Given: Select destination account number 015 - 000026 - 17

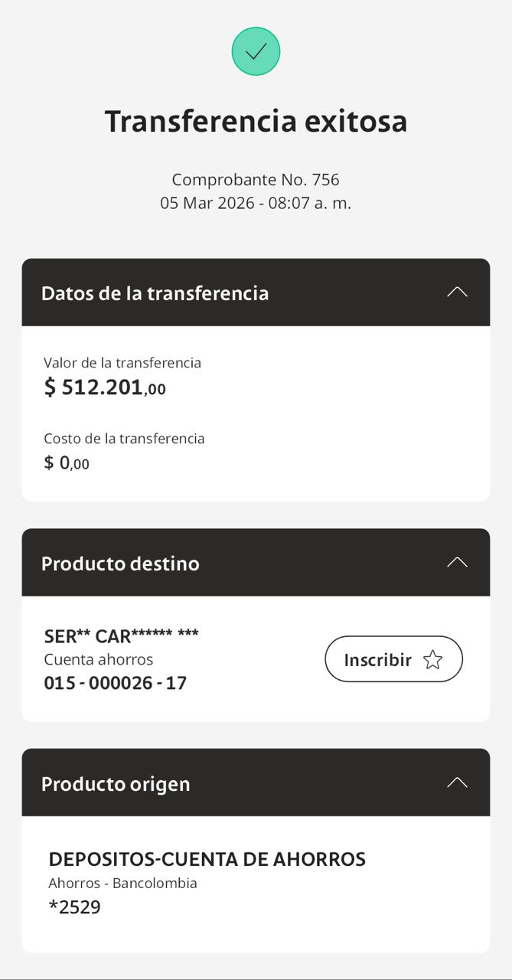Looking at the screenshot, I should click(116, 683).
